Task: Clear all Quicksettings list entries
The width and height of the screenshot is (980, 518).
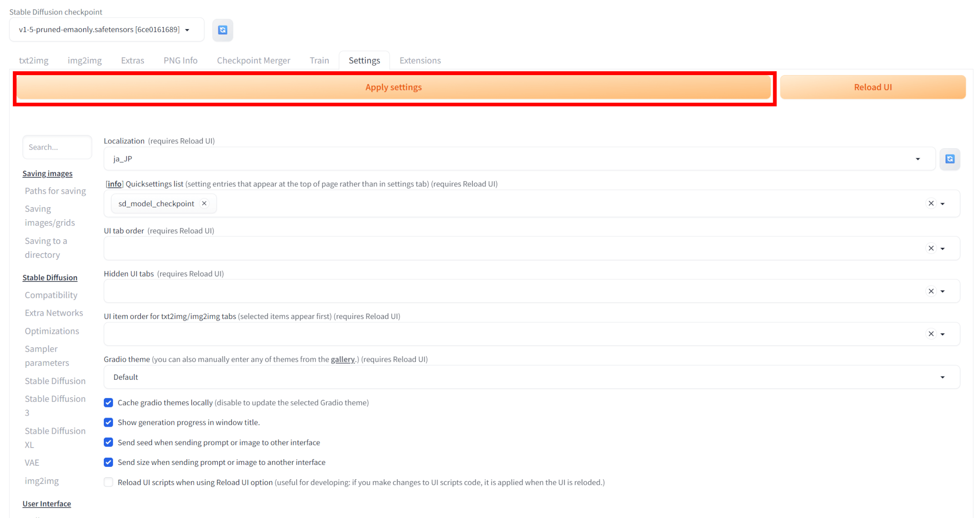Action: click(931, 203)
